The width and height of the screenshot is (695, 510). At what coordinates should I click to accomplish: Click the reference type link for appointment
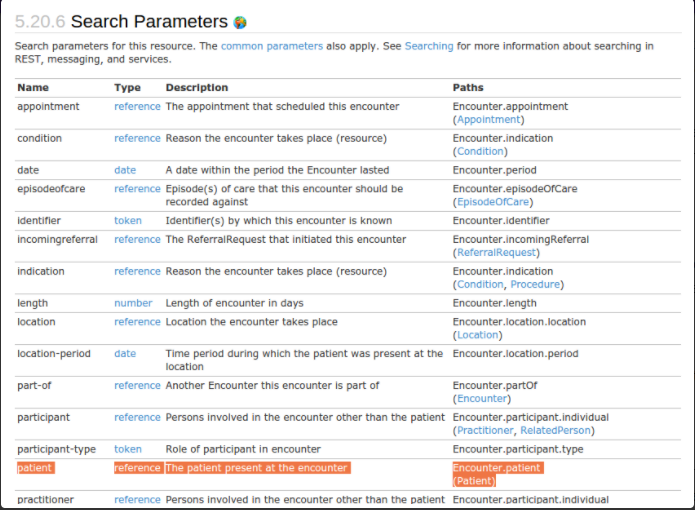point(137,106)
